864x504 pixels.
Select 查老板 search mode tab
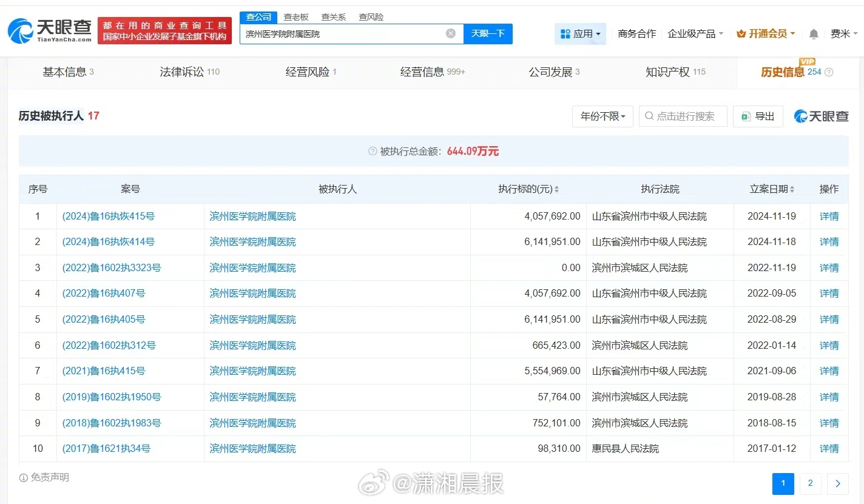coord(296,17)
